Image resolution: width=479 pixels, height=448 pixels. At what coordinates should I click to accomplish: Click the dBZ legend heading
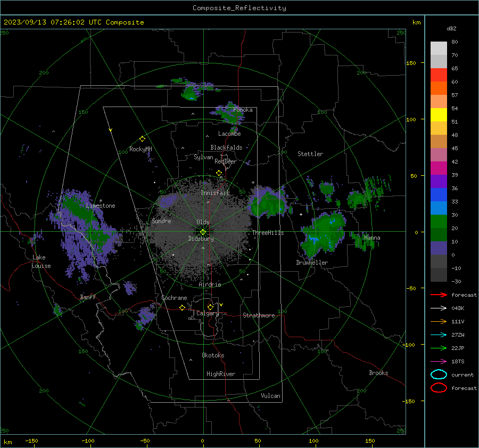451,28
